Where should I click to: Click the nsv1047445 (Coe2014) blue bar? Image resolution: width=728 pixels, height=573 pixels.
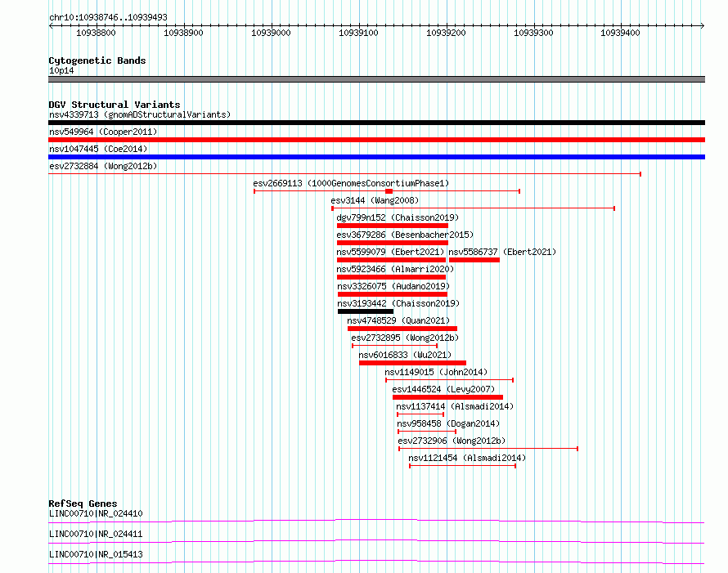376,157
